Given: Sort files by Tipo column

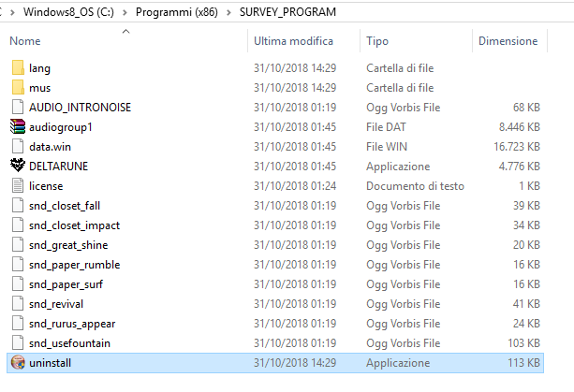Looking at the screenshot, I should tap(377, 41).
